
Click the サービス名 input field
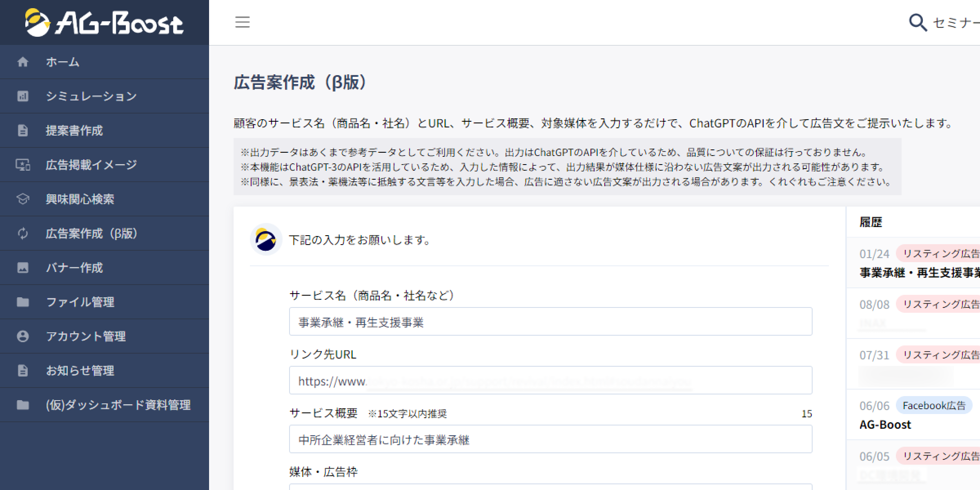[x=550, y=322]
